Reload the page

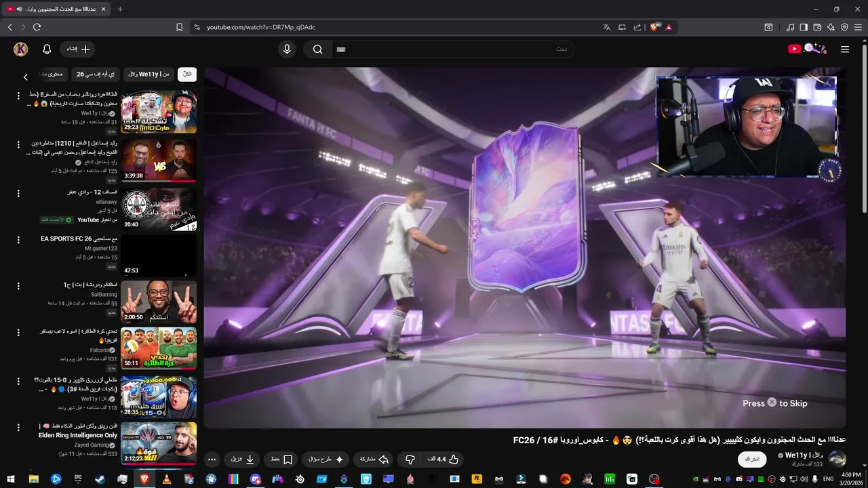(x=37, y=27)
